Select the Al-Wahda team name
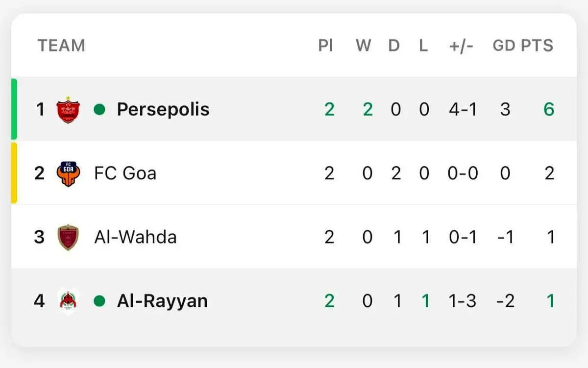The width and height of the screenshot is (588, 368). tap(135, 237)
